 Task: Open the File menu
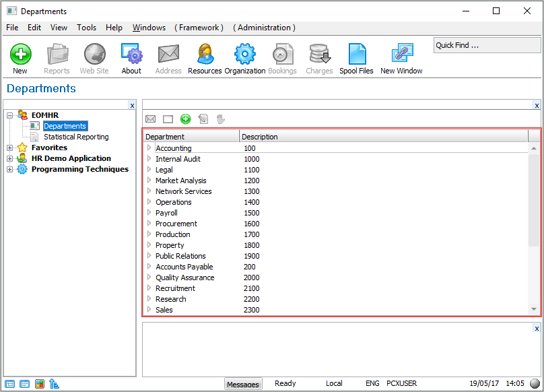coord(12,28)
